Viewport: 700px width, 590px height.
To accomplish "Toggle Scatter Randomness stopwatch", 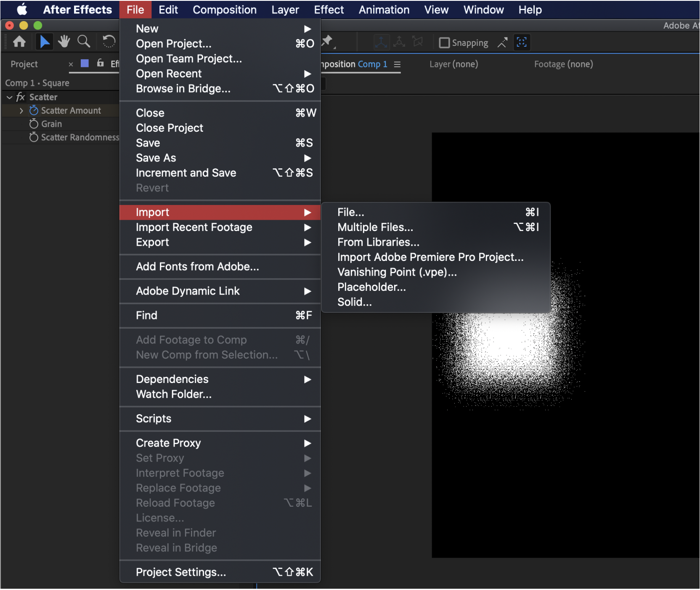I will tap(34, 138).
